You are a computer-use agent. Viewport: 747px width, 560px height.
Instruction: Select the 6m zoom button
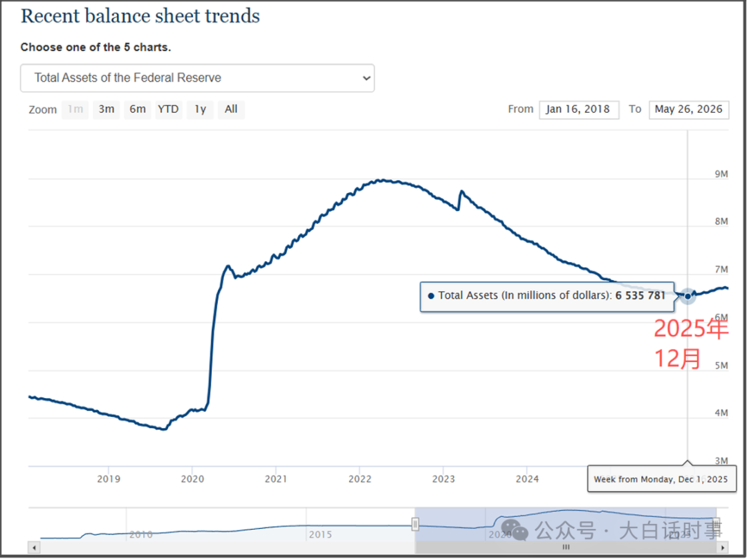(x=138, y=109)
